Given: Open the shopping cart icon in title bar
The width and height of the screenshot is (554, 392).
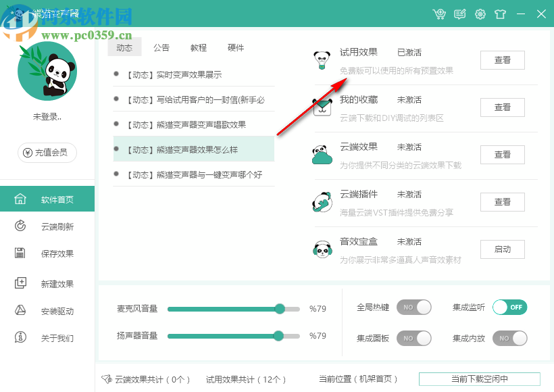Looking at the screenshot, I should [439, 14].
